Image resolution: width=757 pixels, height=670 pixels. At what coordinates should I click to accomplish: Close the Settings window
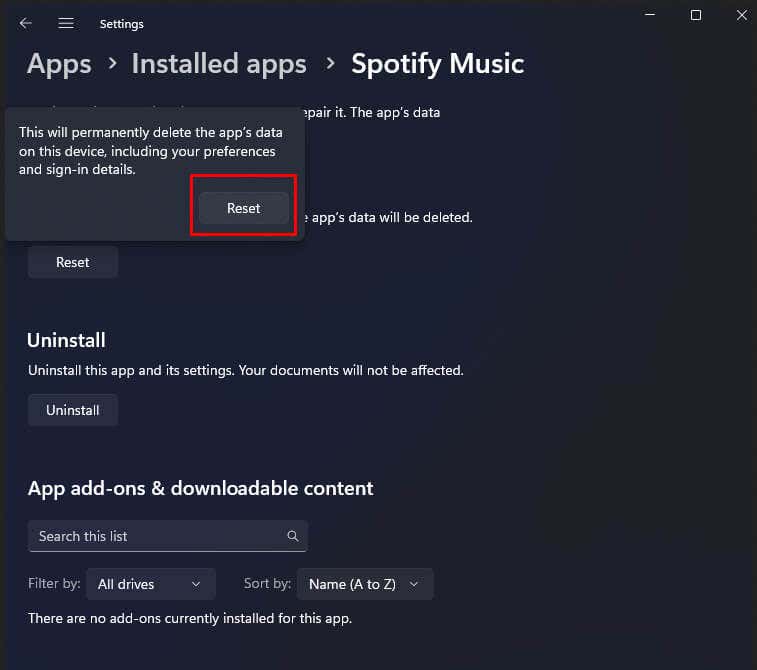point(740,15)
